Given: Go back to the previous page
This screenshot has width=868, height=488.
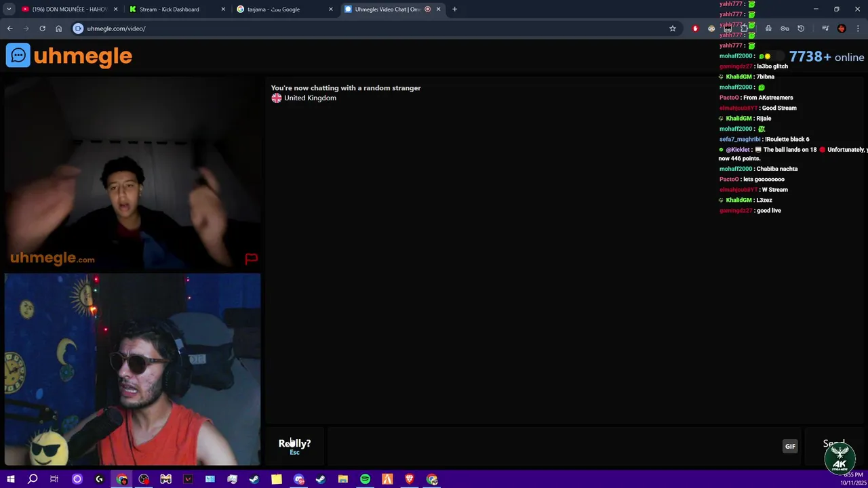Looking at the screenshot, I should click(x=9, y=28).
